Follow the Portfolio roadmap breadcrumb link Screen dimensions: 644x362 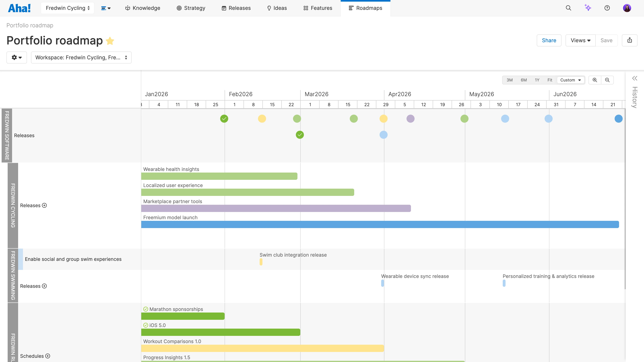[x=30, y=25]
